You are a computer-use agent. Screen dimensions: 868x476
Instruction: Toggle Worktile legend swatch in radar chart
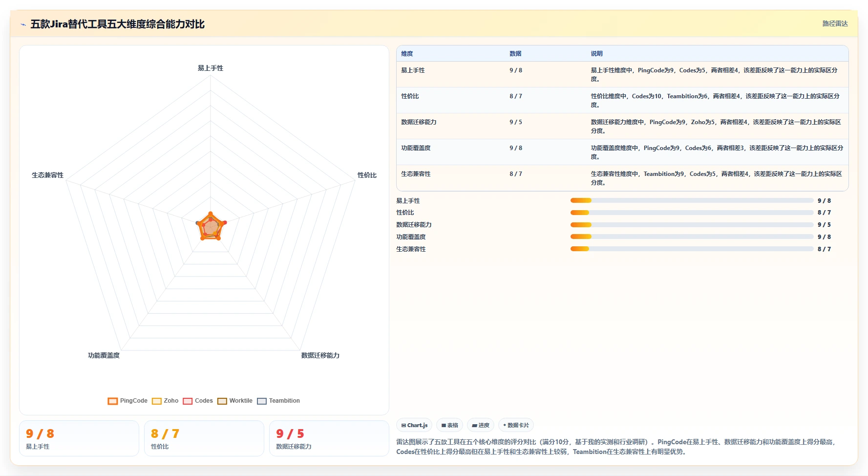[222, 401]
